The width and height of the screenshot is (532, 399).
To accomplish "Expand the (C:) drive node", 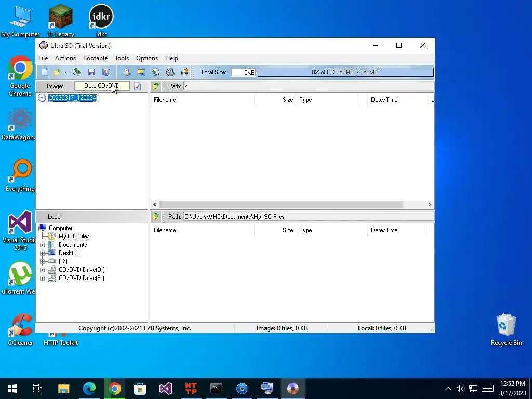I will (x=43, y=262).
